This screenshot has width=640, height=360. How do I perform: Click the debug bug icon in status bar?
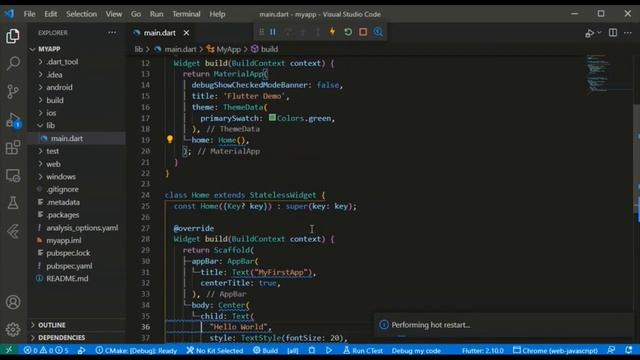pyautogui.click(x=312, y=350)
